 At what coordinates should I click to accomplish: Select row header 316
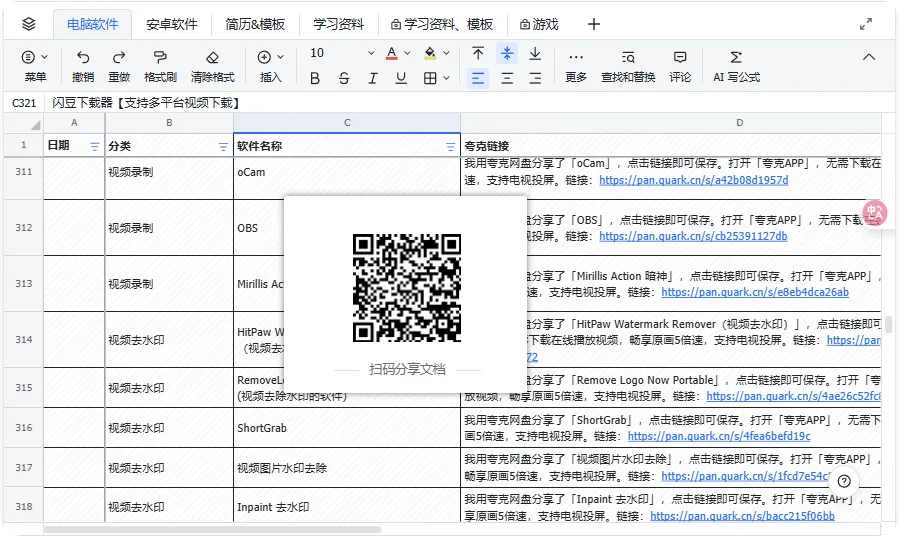[24, 428]
